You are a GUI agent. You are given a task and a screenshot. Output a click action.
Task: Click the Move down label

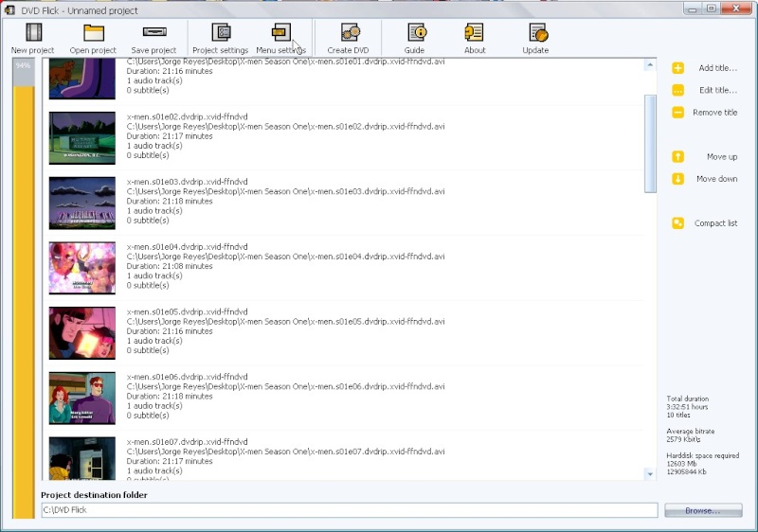click(x=717, y=179)
